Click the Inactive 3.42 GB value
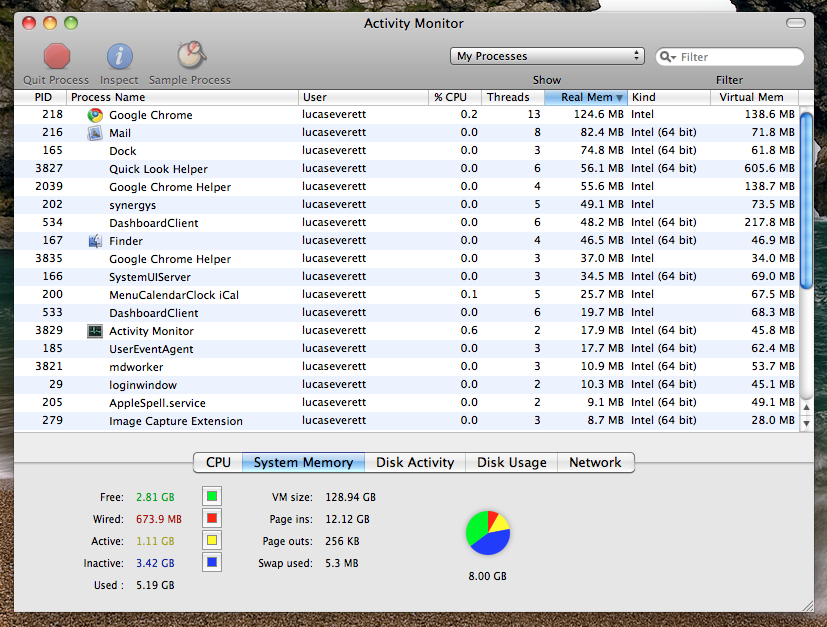 point(155,563)
